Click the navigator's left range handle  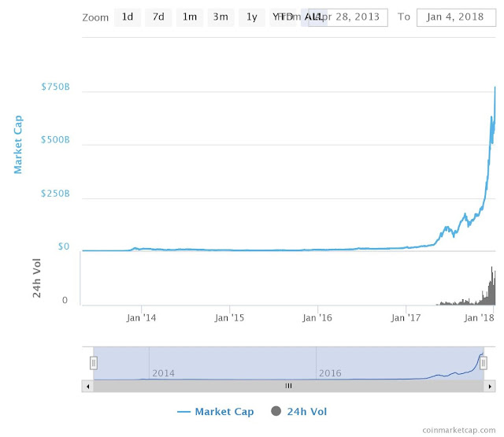click(93, 362)
